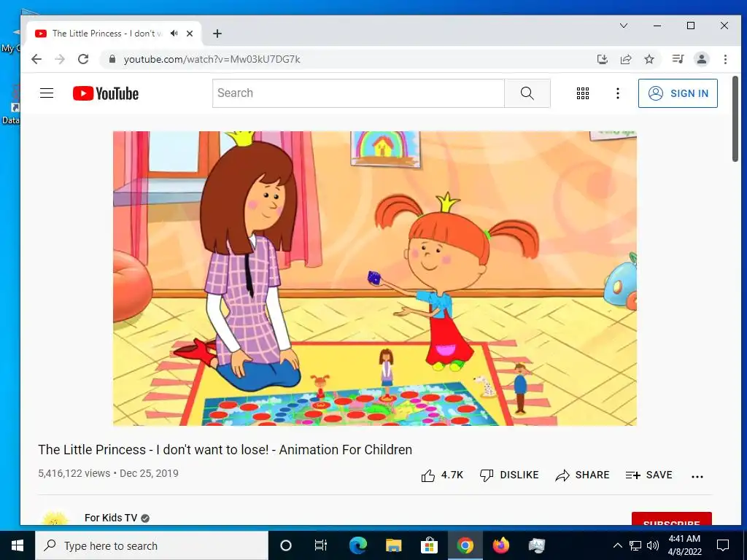
Task: Click the SIGN IN button
Action: [678, 93]
